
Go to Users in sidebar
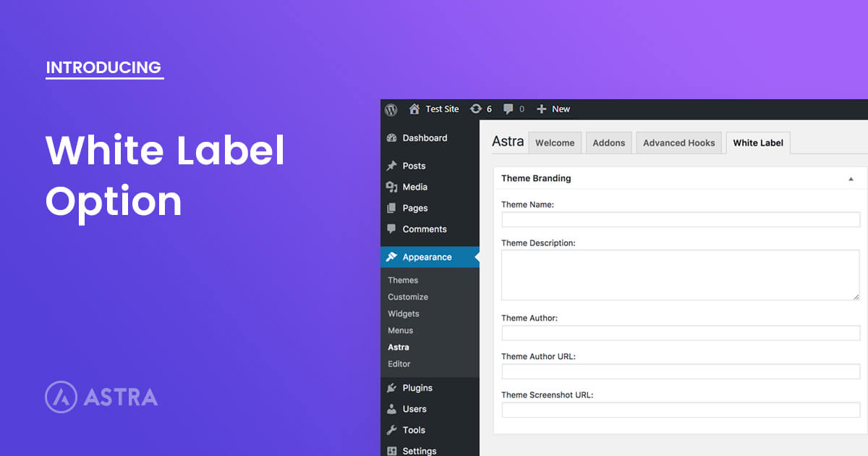(x=414, y=409)
